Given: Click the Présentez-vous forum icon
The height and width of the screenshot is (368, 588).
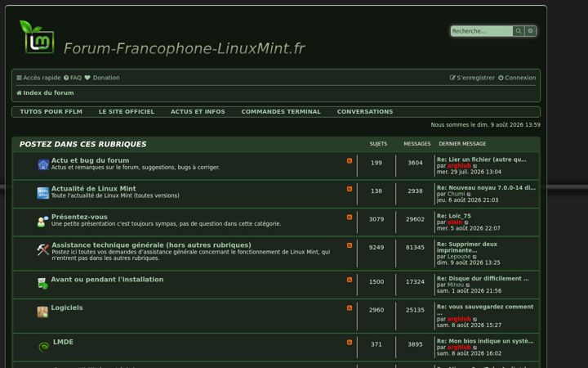Looking at the screenshot, I should (42, 221).
